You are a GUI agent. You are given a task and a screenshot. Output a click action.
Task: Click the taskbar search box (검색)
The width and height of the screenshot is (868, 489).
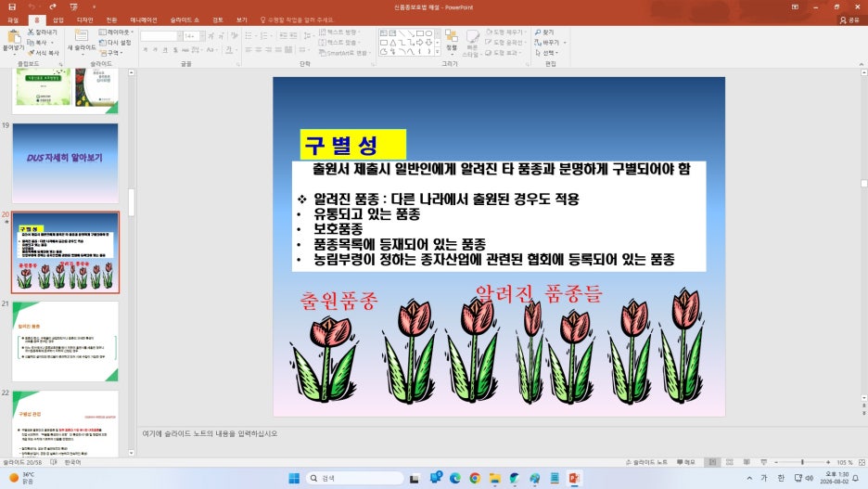[355, 478]
